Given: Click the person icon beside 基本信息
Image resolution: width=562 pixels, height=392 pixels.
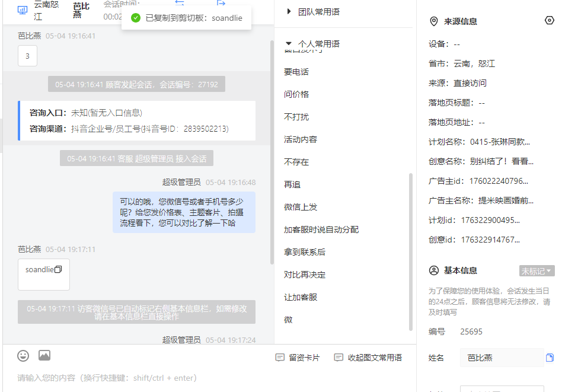Looking at the screenshot, I should pyautogui.click(x=434, y=270).
